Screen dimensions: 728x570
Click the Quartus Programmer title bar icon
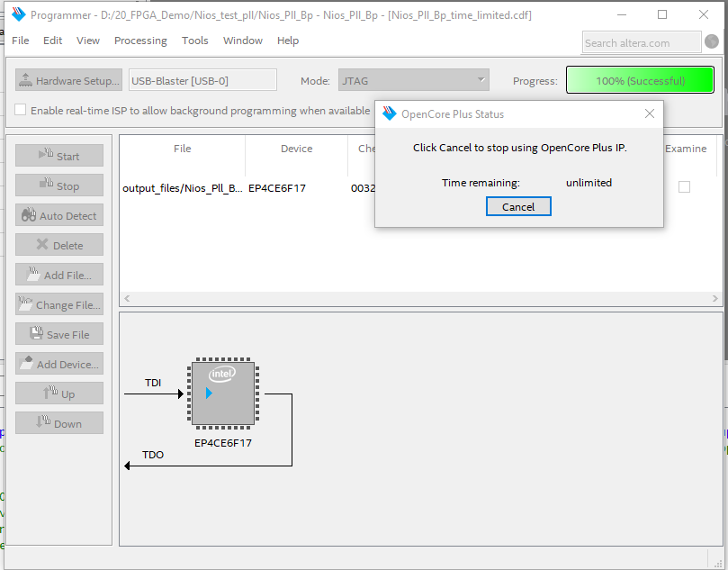(x=19, y=14)
